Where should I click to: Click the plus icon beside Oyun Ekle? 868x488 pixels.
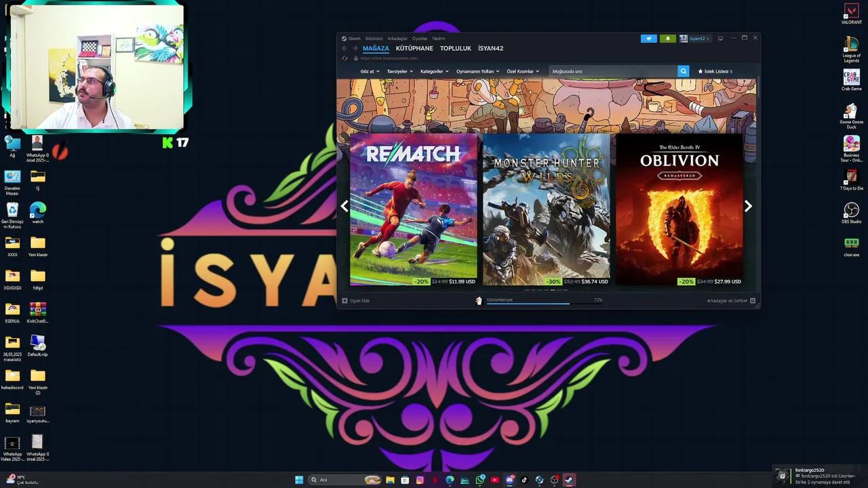[344, 300]
